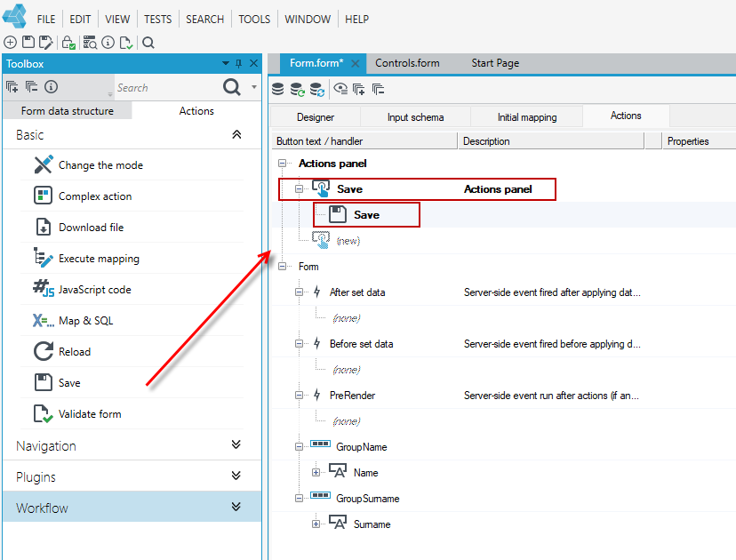This screenshot has height=560, width=736.
Task: Click the database refresh icon with green arrow
Action: pyautogui.click(x=298, y=89)
